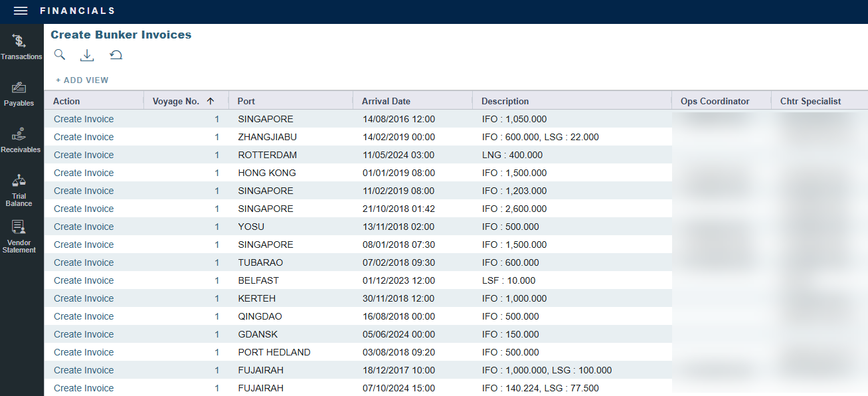Screen dimensions: 868x396
Task: Click the Port column header
Action: (246, 101)
